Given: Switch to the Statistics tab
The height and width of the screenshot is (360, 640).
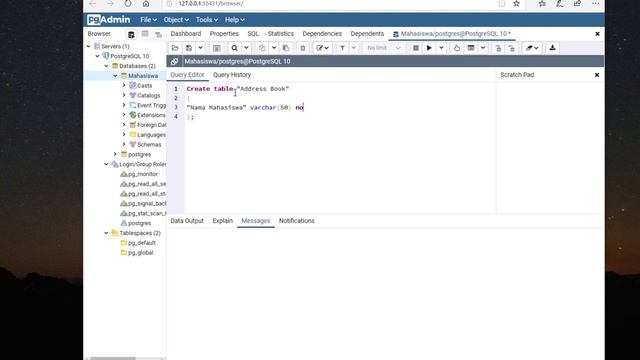Looking at the screenshot, I should point(280,33).
